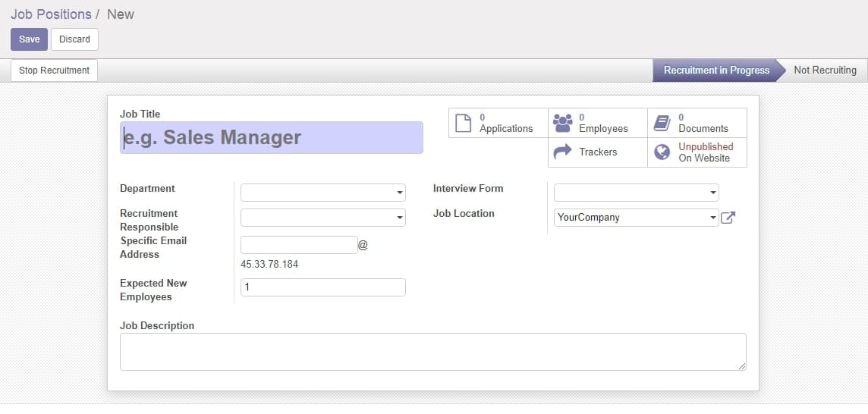Click the Interview Form label
868x414 pixels.
click(x=468, y=188)
